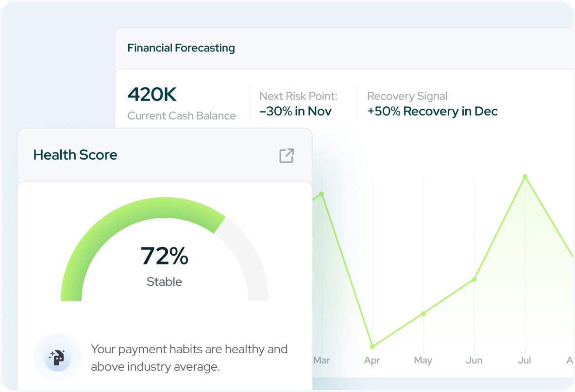The height and width of the screenshot is (392, 575).
Task: Select the July peak data point
Action: [x=524, y=177]
